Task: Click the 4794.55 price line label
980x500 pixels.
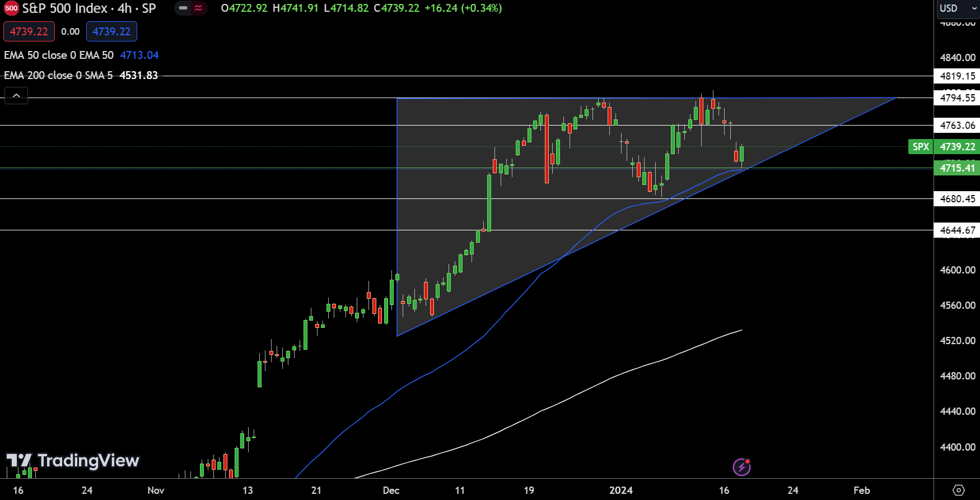Action: tap(957, 98)
